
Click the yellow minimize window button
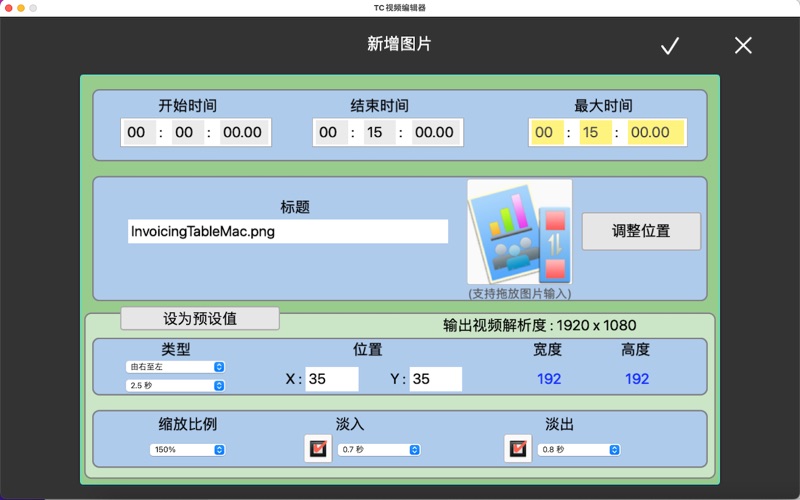click(21, 8)
